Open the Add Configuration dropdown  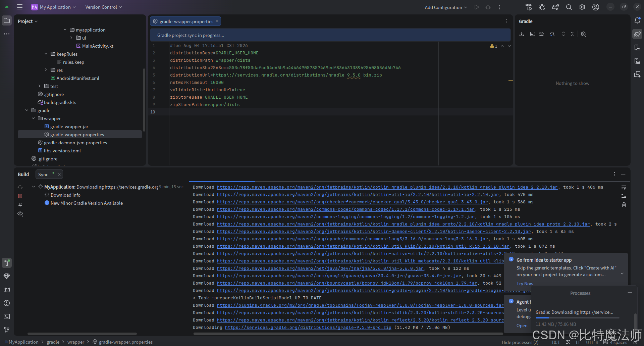pyautogui.click(x=446, y=7)
